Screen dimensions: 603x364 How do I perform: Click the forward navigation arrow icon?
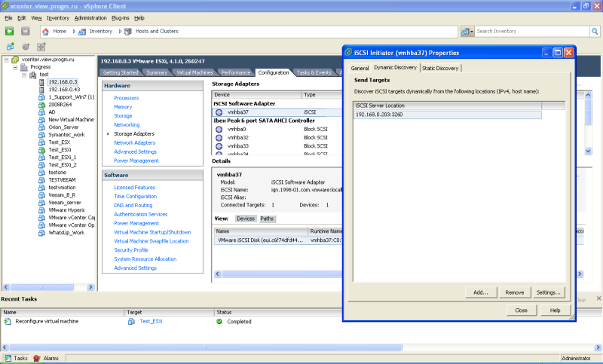[x=26, y=31]
